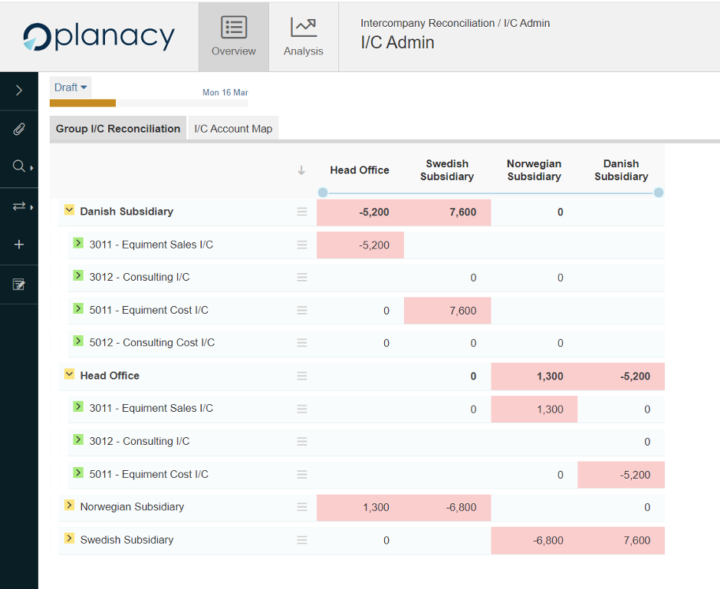
Task: Click the paperclip attachments icon
Action: pos(19,129)
